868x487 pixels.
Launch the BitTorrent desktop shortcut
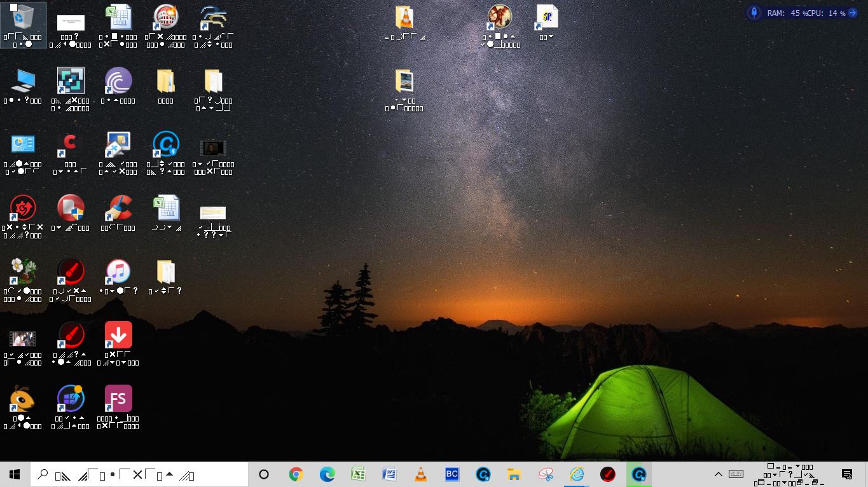[x=118, y=81]
